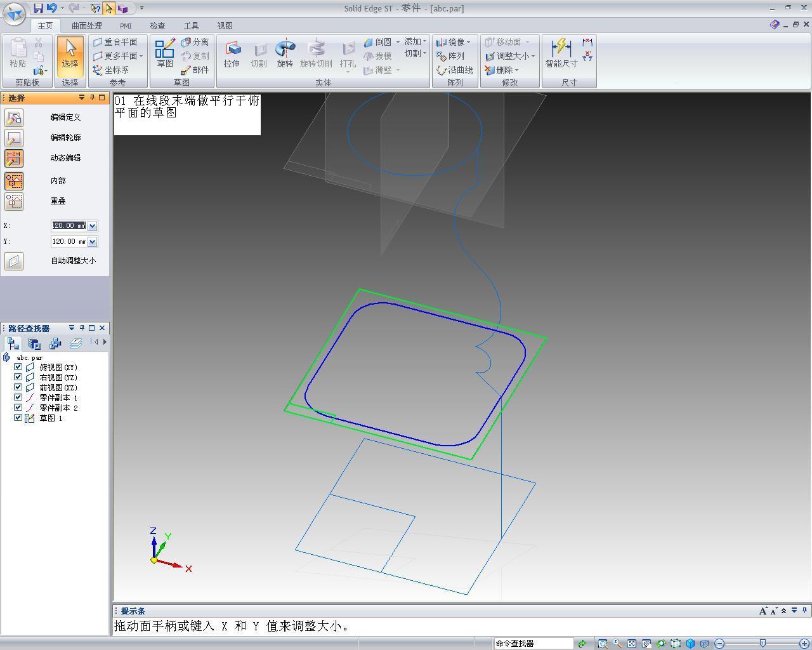This screenshot has width=812, height=650.
Task: Click the 阵列 pattern button
Action: pyautogui.click(x=451, y=56)
